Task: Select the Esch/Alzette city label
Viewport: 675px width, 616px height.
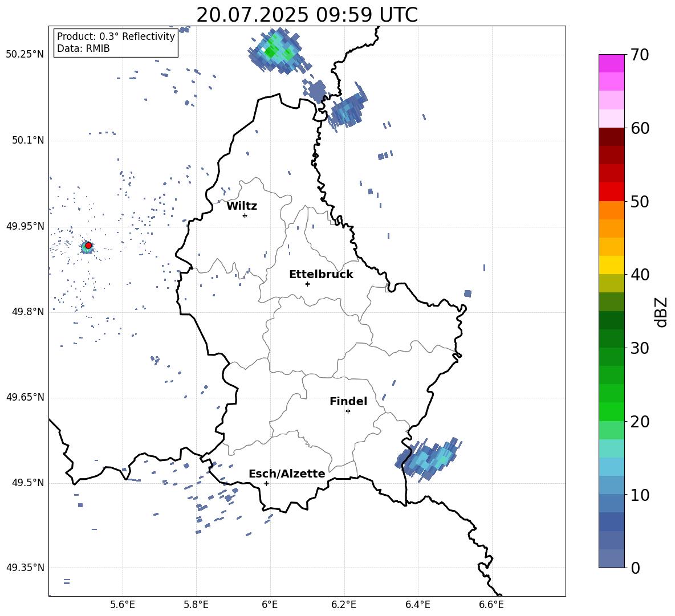Action: coord(287,474)
